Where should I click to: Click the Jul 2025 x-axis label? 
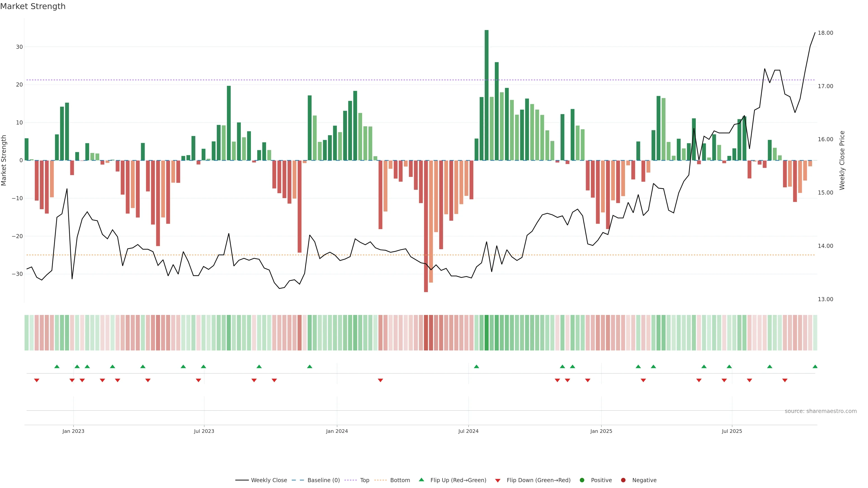[x=731, y=431]
